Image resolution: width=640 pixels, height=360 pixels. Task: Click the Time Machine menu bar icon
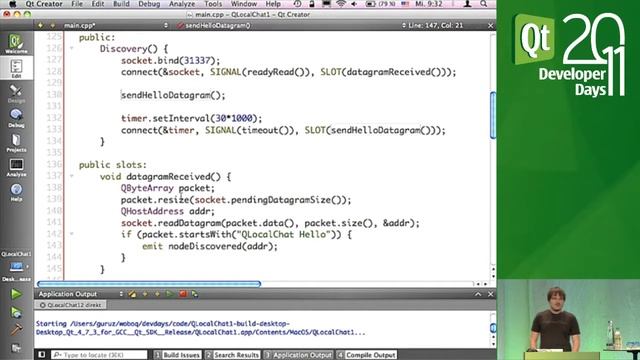point(298,4)
